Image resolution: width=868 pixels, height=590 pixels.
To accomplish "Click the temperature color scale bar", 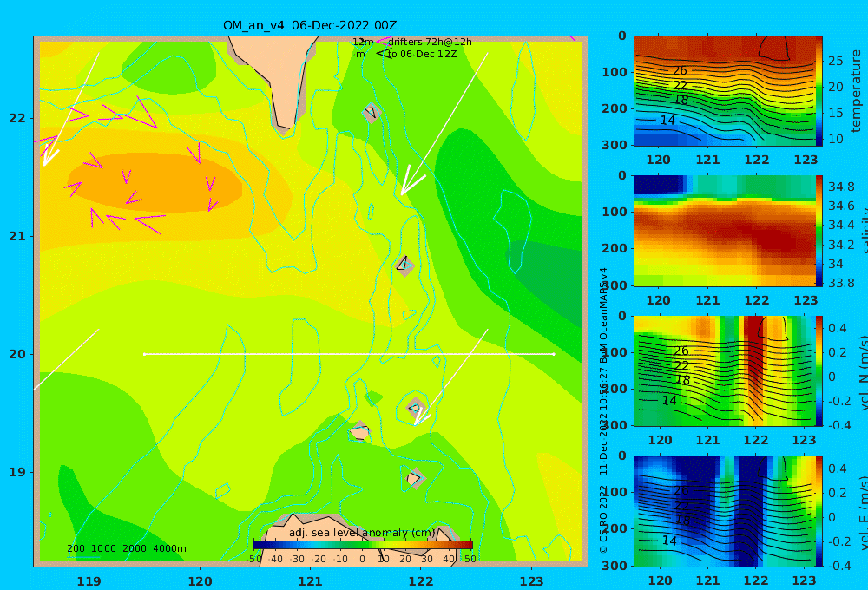I will click(x=819, y=91).
